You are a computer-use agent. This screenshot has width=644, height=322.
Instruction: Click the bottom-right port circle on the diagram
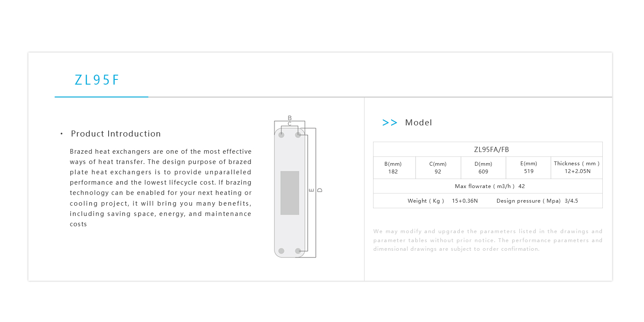[x=298, y=251]
